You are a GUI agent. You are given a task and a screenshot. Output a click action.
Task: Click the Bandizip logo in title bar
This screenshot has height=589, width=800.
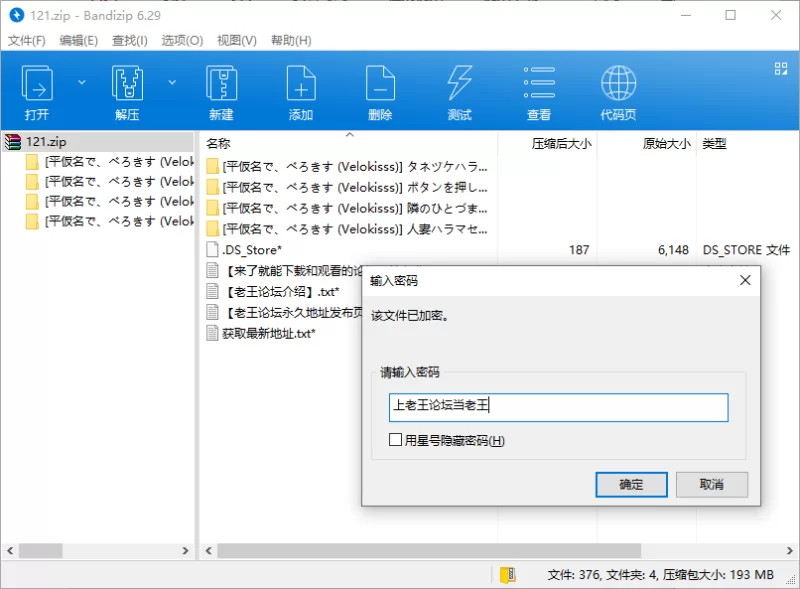(x=17, y=15)
